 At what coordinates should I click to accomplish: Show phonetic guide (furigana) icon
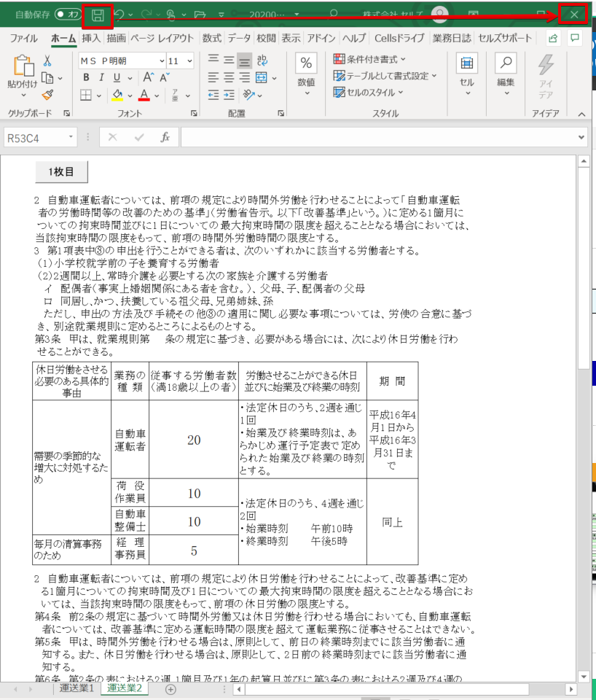pyautogui.click(x=175, y=95)
